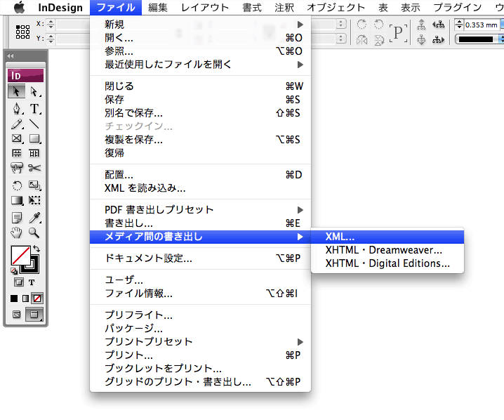
Task: Select the Free Transform tool
Action: [x=34, y=200]
